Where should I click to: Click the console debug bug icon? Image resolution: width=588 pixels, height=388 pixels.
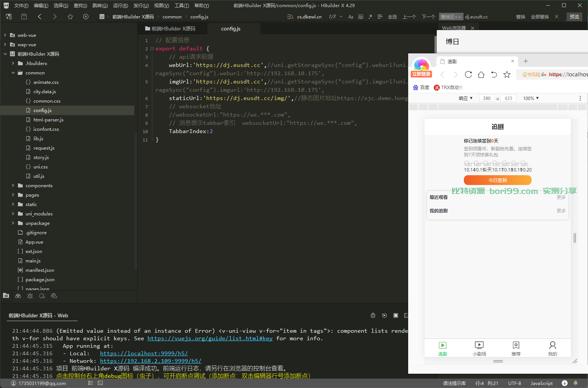[x=373, y=315]
